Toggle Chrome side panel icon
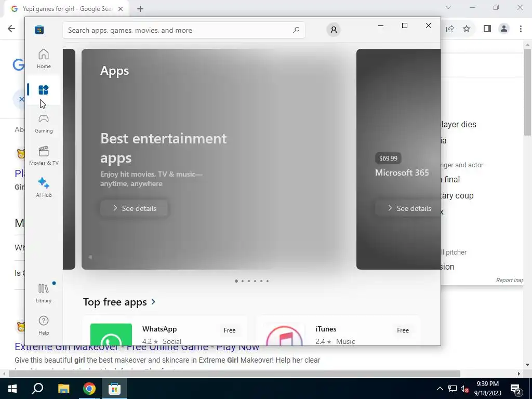Screen dimensions: 532x399 click(x=487, y=29)
